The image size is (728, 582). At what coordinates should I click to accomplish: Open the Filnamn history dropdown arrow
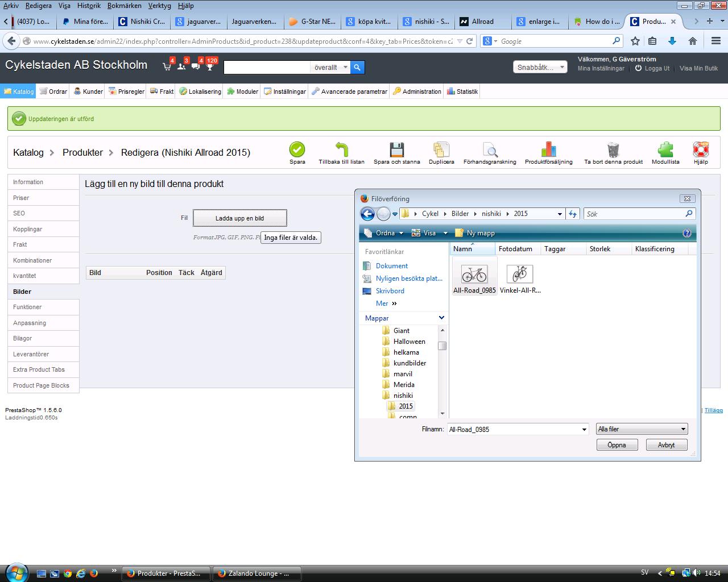[x=584, y=430]
